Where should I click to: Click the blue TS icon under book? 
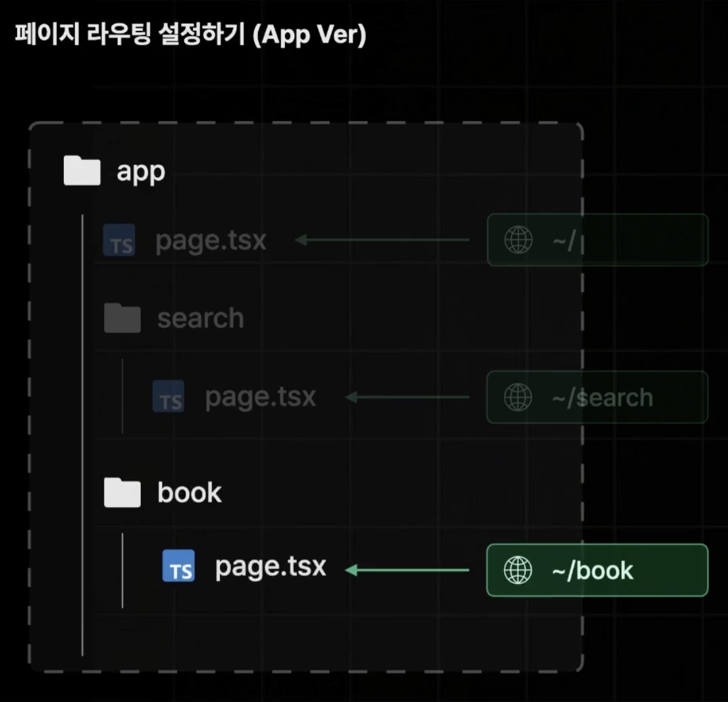coord(179,566)
